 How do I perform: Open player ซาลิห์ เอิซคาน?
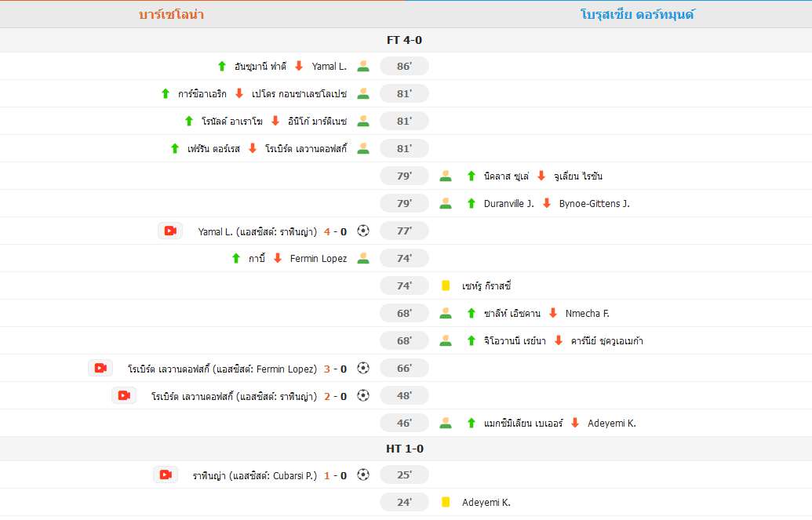click(512, 314)
